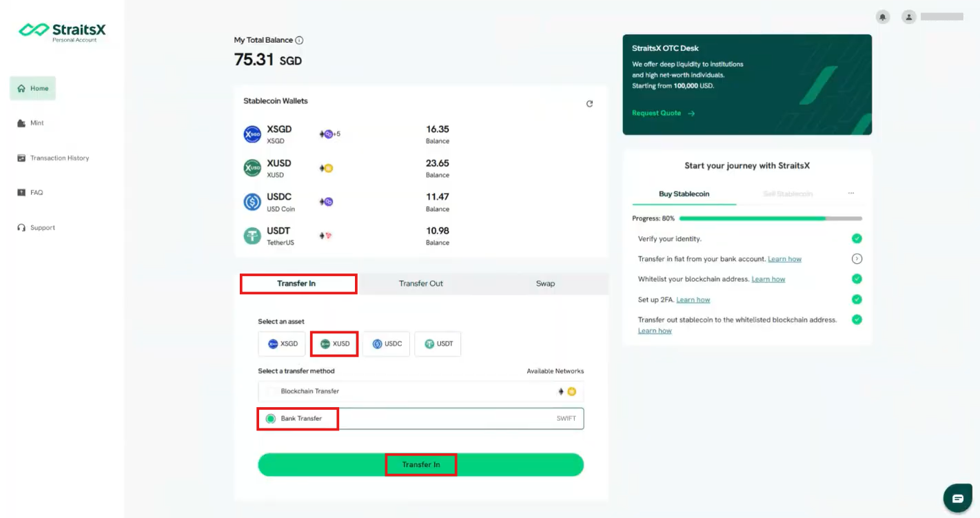Open the three-dots journey menu

coord(851,194)
